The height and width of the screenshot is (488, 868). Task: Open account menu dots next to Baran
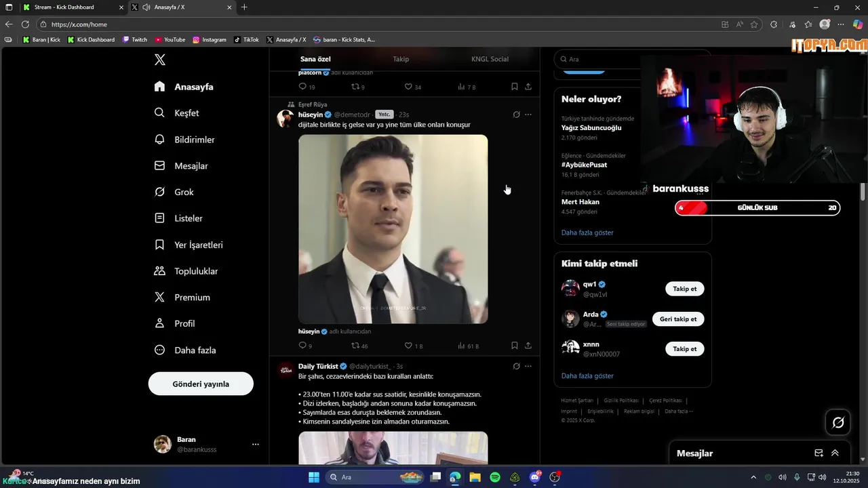tap(256, 445)
